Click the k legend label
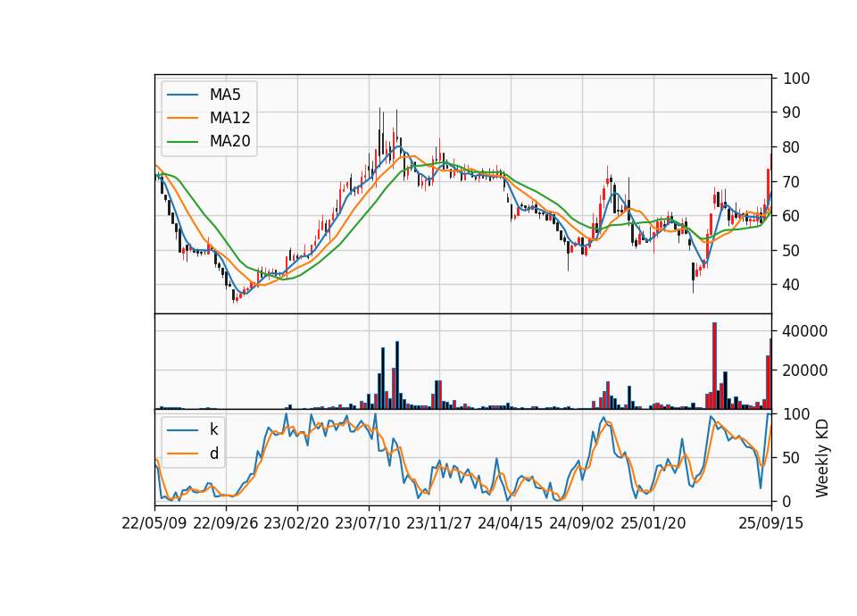The width and height of the screenshot is (857, 616). 213,429
